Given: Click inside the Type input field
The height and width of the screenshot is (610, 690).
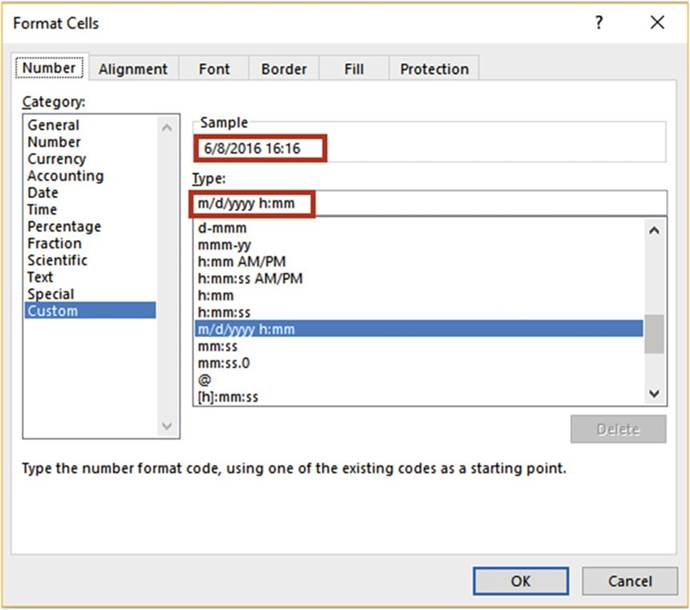Looking at the screenshot, I should pyautogui.click(x=480, y=204).
